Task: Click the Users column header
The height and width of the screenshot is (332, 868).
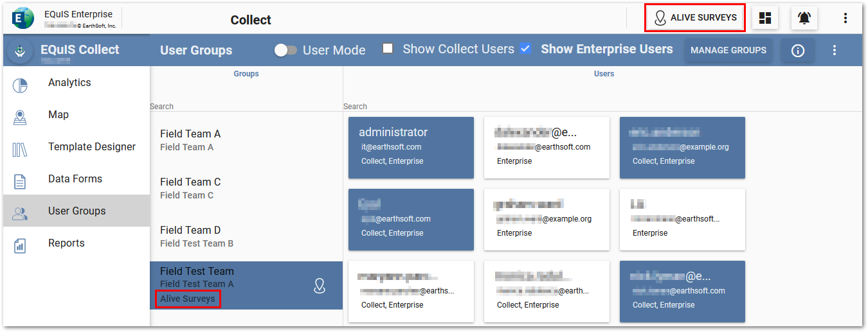Action: [604, 74]
